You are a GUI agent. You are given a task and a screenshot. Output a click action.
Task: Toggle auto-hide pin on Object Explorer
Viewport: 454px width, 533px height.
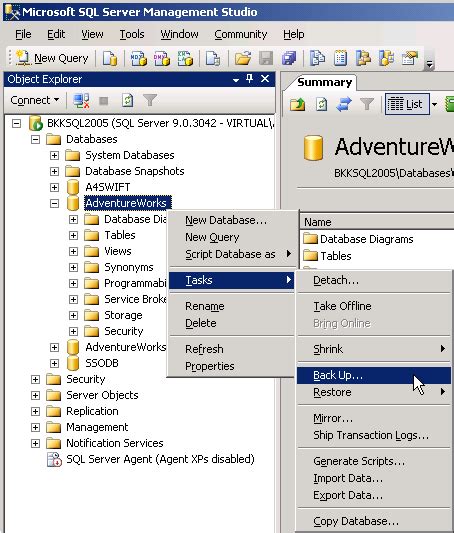(249, 79)
